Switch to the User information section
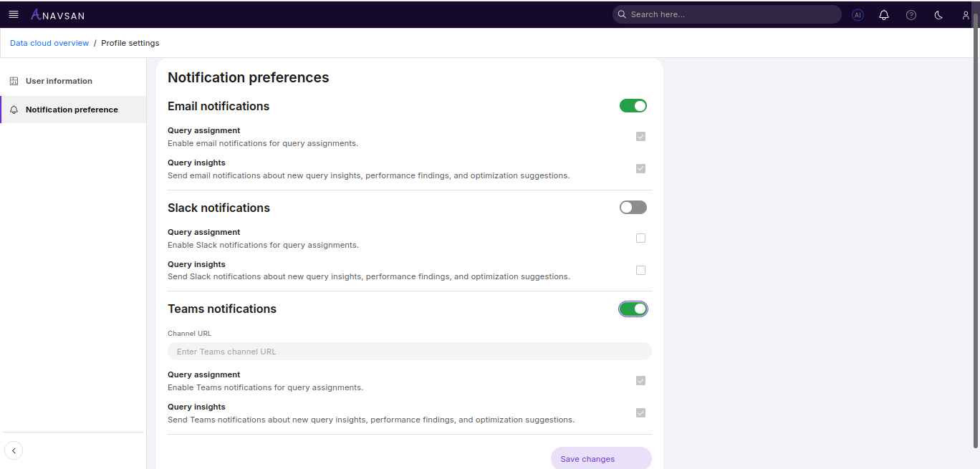This screenshot has height=469, width=980. [x=59, y=80]
